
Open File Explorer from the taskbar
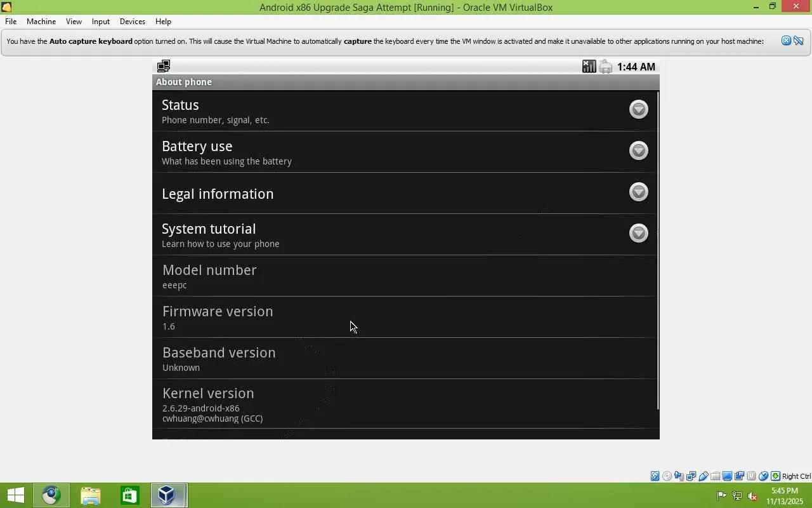coord(91,495)
